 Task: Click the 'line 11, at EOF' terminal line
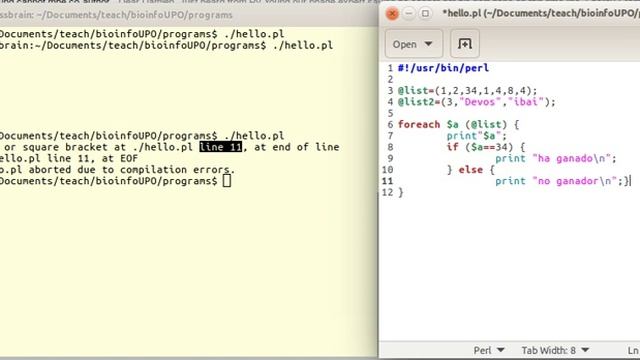coord(69,158)
